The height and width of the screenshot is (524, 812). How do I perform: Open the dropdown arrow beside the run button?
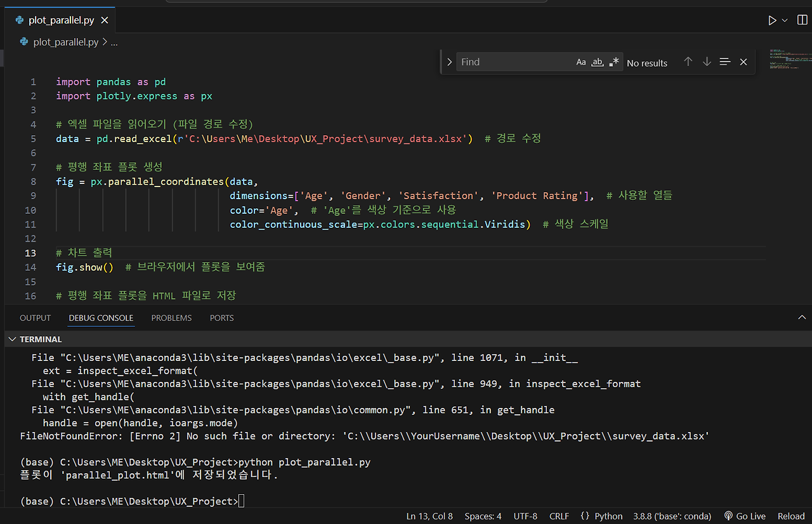[785, 20]
